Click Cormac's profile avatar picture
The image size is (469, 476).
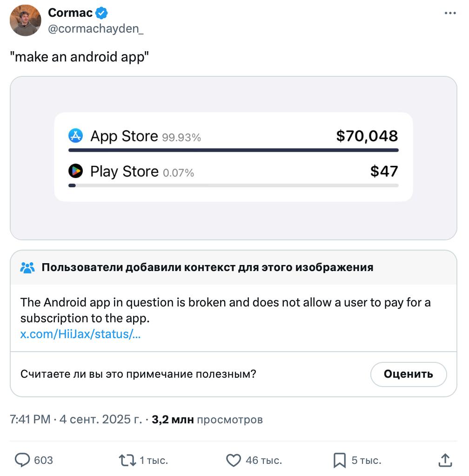click(26, 20)
